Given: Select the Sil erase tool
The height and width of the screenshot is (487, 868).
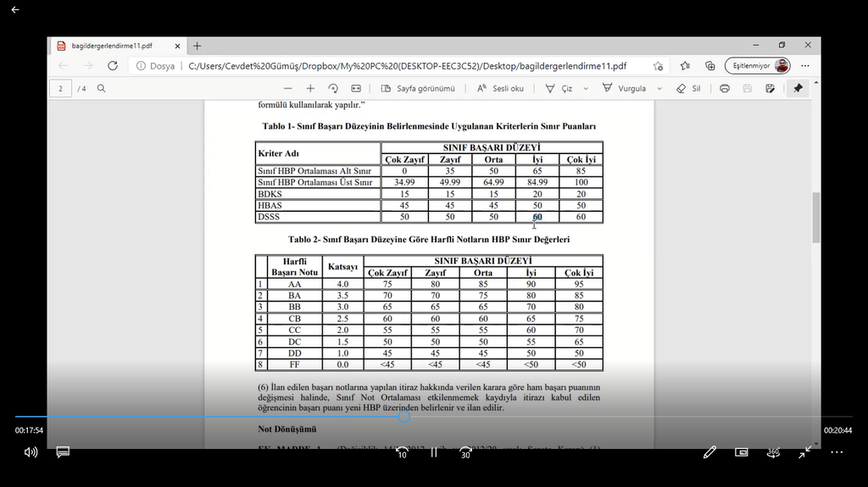Looking at the screenshot, I should (x=688, y=89).
